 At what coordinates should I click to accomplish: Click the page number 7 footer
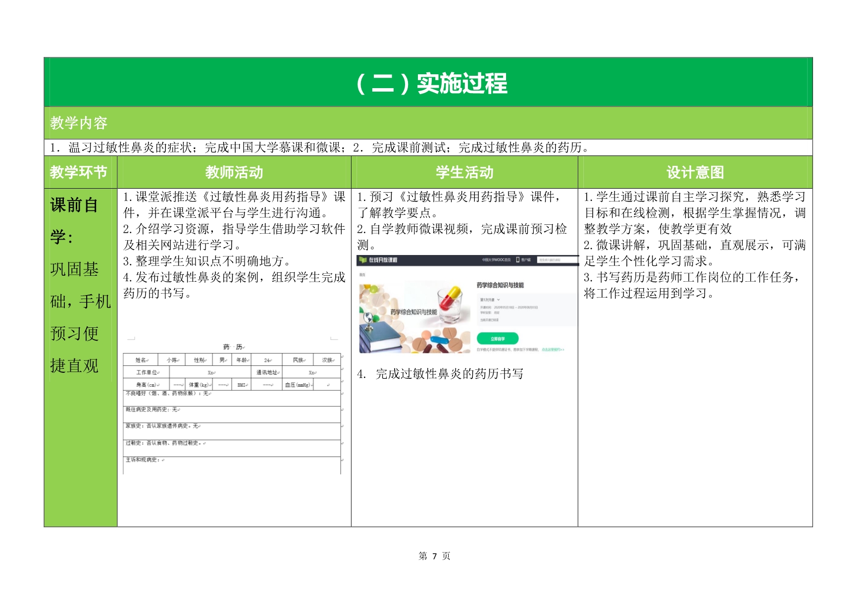[x=434, y=556]
